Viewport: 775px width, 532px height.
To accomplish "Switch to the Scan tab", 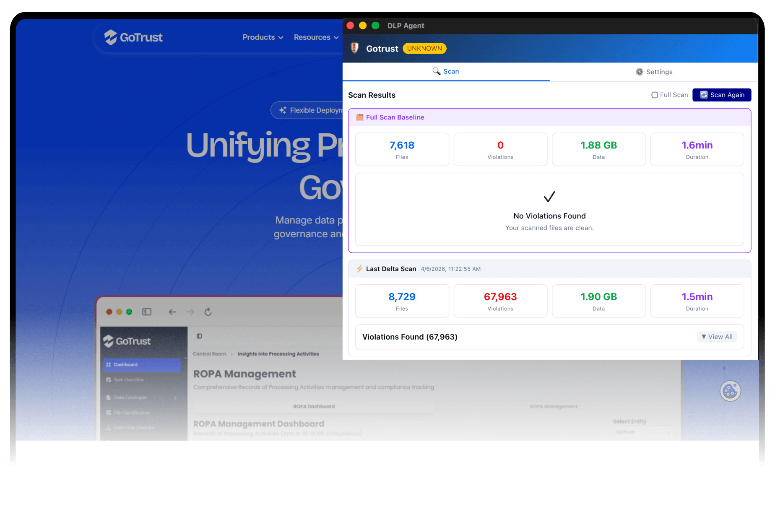I will 446,72.
